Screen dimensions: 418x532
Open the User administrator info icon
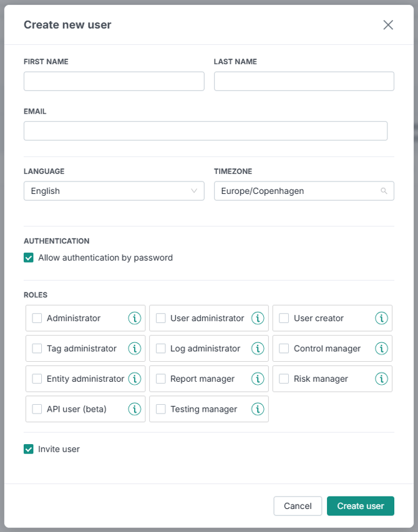coord(258,318)
